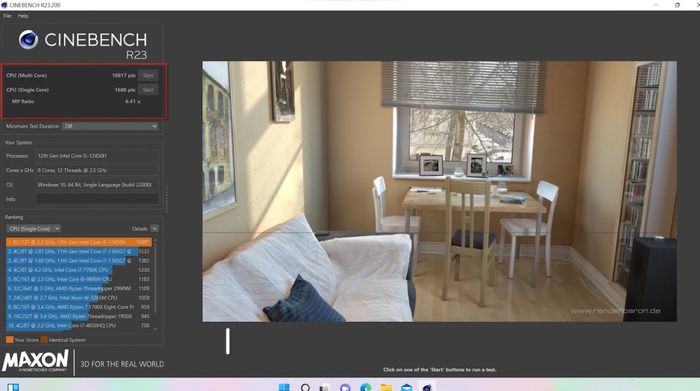The height and width of the screenshot is (391, 700).
Task: Open the Mail app on the taskbar
Action: (406, 387)
